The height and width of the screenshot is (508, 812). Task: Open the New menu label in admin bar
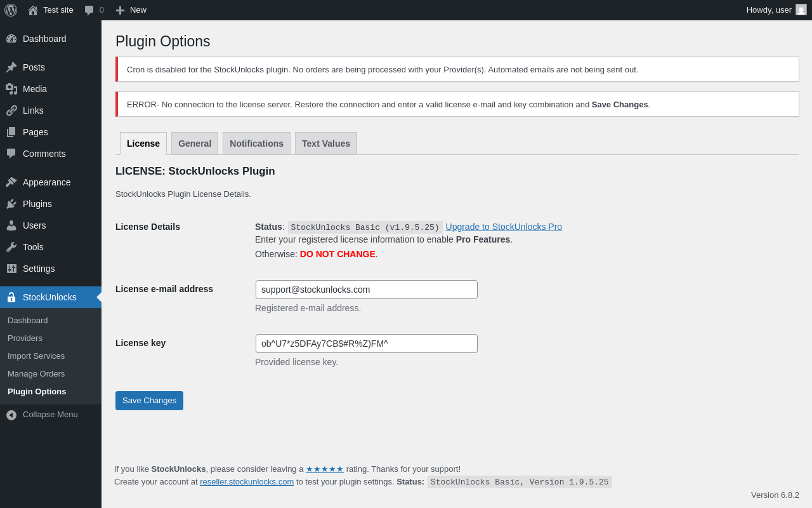(x=138, y=10)
